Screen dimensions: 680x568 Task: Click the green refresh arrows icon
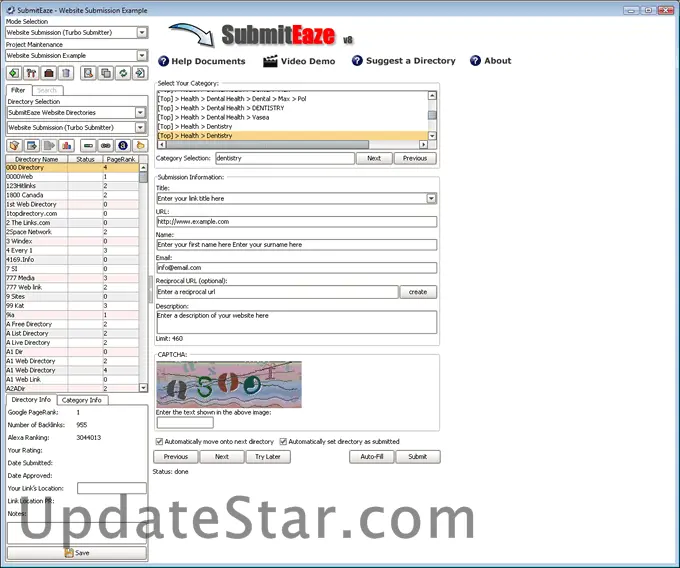(x=123, y=73)
